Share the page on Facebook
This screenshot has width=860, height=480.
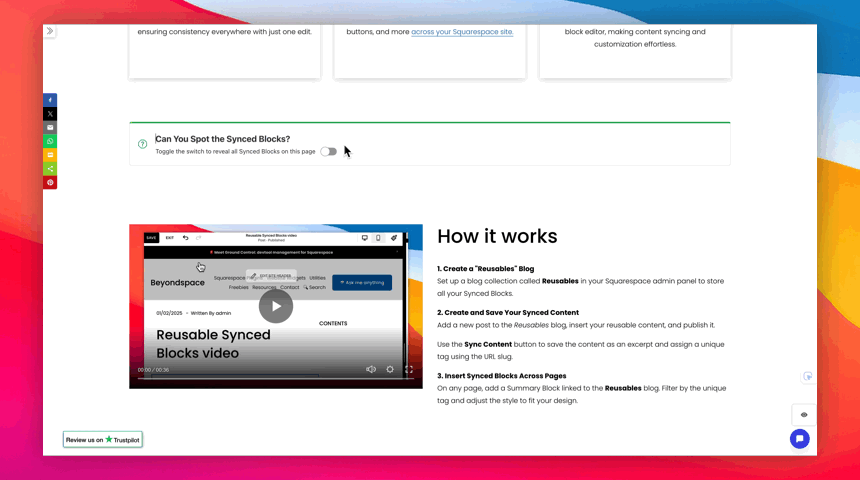pos(50,100)
